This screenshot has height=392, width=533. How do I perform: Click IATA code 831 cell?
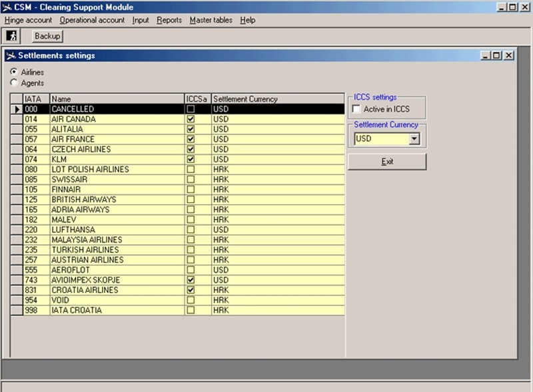click(37, 290)
